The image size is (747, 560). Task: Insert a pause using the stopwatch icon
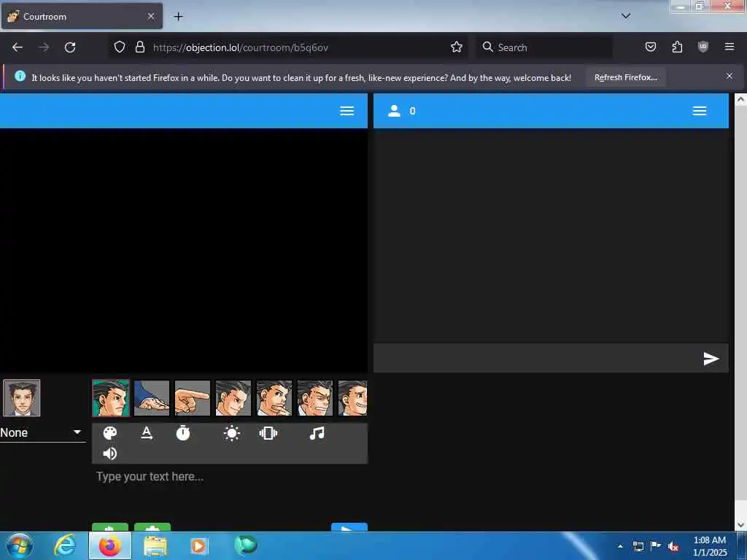183,433
